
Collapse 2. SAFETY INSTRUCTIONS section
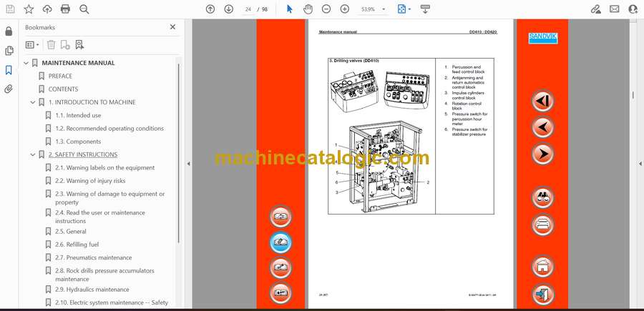33,154
